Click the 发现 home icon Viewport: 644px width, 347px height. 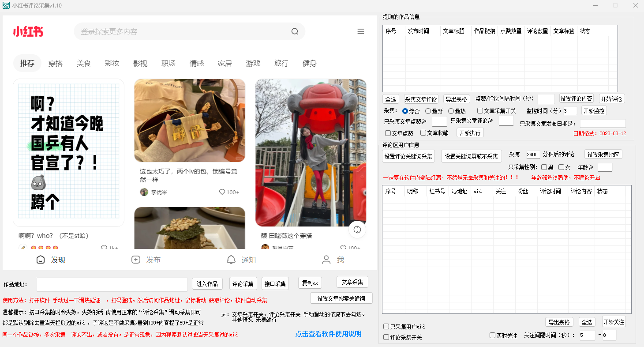pyautogui.click(x=41, y=260)
